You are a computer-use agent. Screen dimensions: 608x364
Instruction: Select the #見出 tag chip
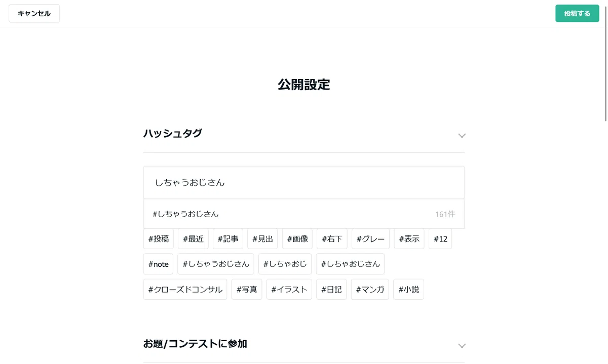pyautogui.click(x=262, y=239)
